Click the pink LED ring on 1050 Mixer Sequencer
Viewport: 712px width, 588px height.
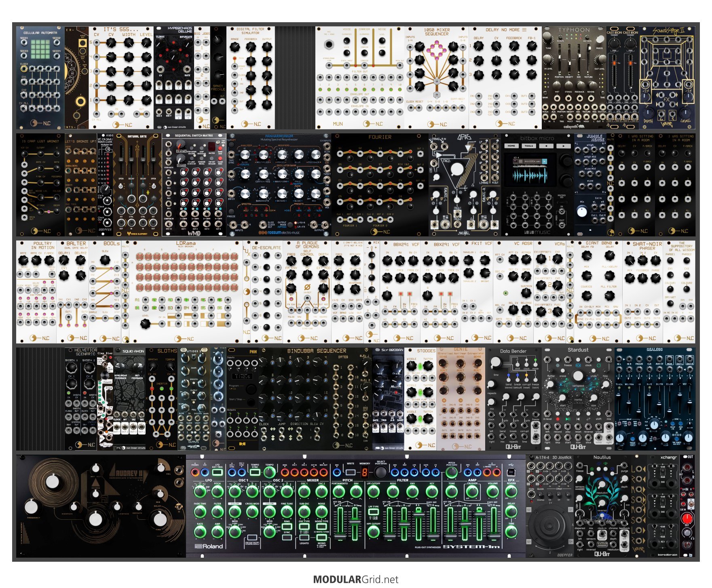tap(437, 51)
